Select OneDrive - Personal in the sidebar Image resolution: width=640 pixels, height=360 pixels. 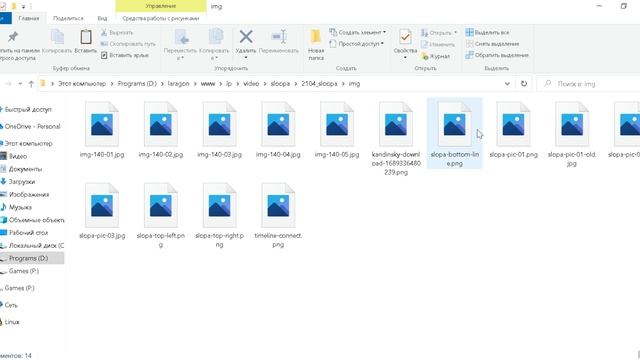tap(32, 127)
